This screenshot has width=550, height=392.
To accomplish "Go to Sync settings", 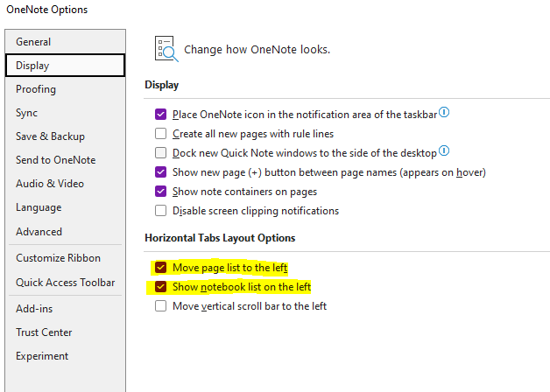I will (65, 113).
